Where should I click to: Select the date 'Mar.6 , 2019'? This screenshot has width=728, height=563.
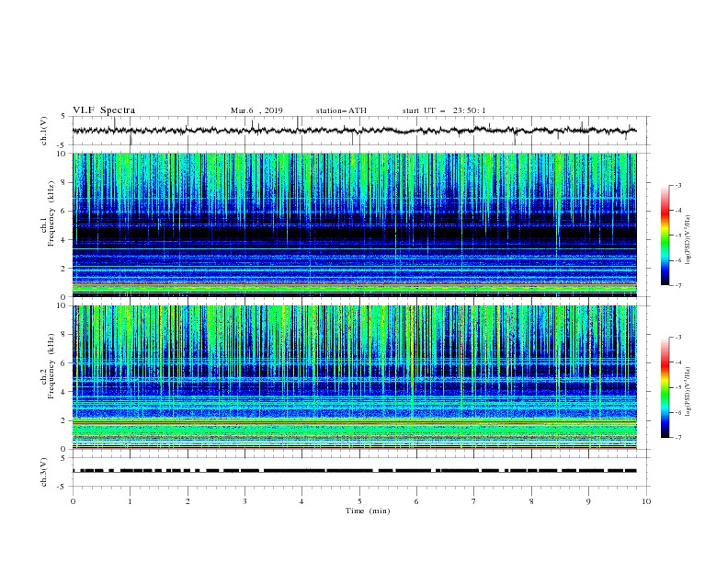click(x=256, y=110)
